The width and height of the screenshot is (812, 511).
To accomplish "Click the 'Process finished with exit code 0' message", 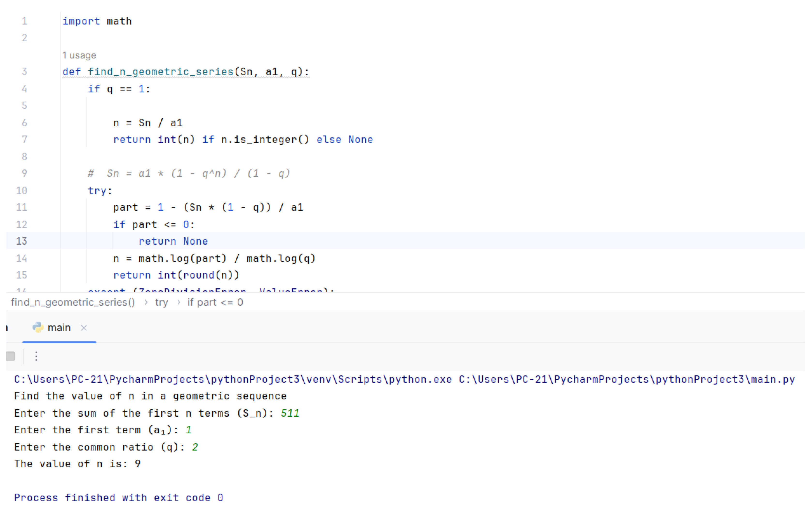I will 119,498.
